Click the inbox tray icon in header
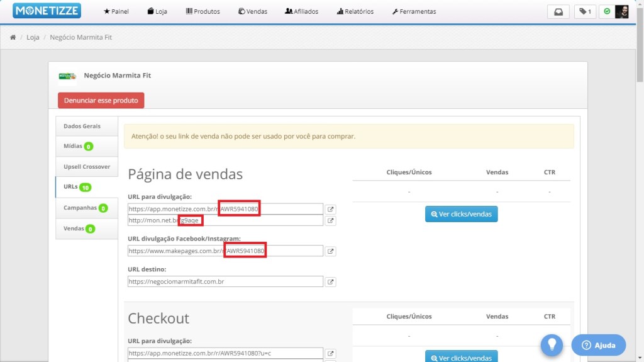This screenshot has height=362, width=644. 558,11
